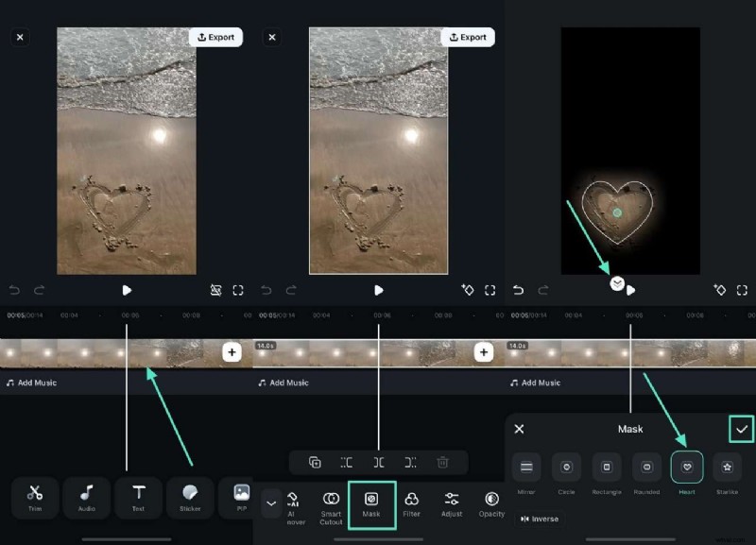This screenshot has height=545, width=756.
Task: Select the Smart Cutout tool
Action: [x=331, y=504]
